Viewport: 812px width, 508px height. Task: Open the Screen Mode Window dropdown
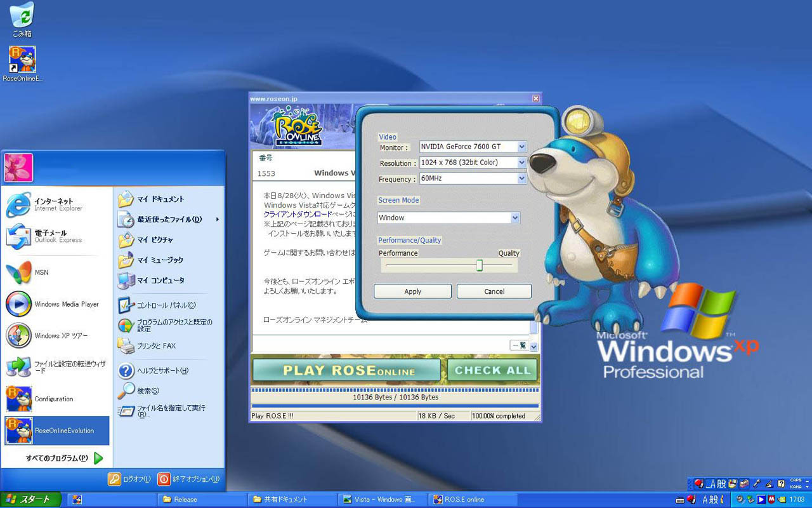click(515, 218)
